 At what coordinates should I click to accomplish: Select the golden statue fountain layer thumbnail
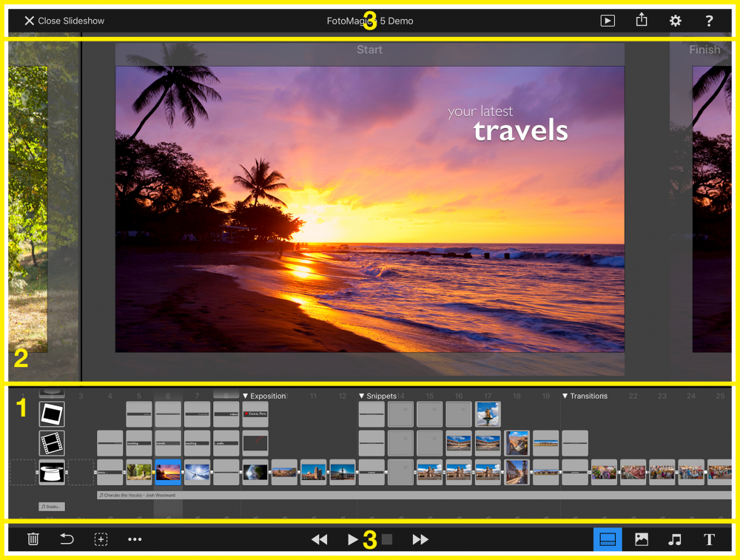[488, 414]
